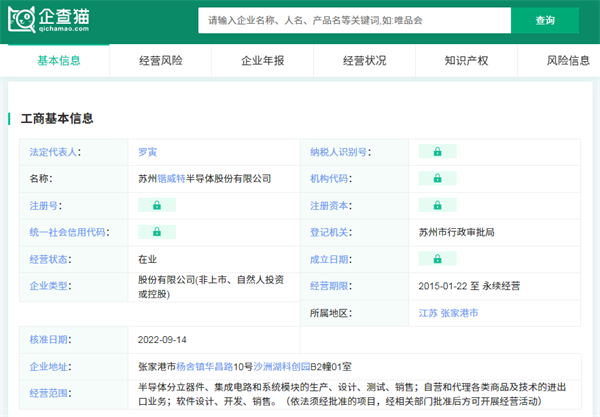Click the lock icon for 注册号

pyautogui.click(x=157, y=205)
